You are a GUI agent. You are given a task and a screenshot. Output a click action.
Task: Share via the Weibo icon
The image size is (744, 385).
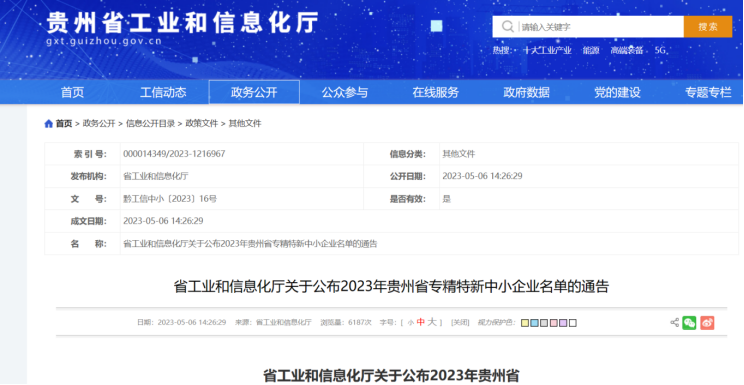707,323
